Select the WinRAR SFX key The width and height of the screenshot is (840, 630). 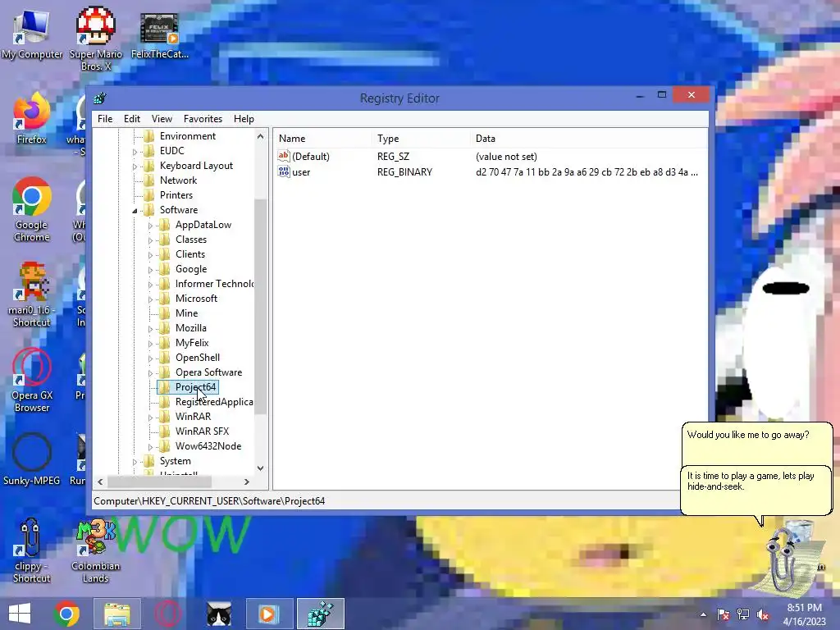202,431
